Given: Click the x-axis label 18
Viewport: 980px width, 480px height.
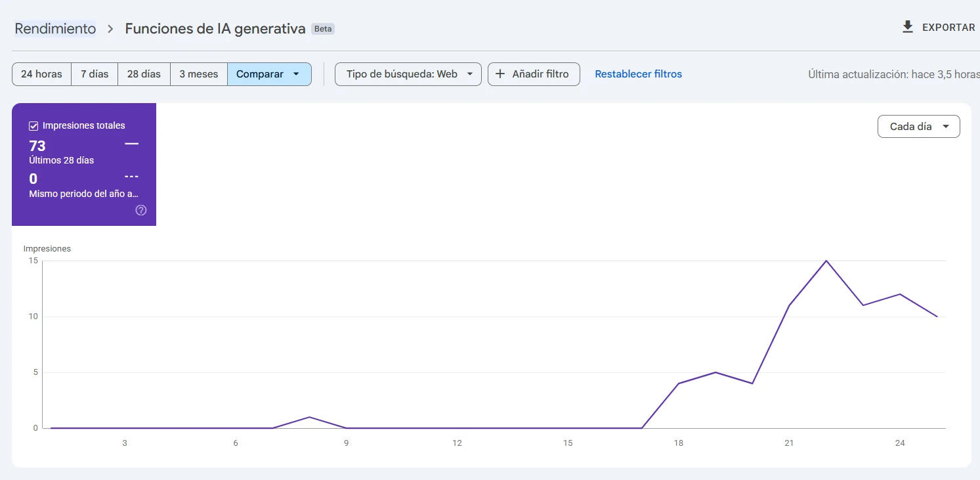Looking at the screenshot, I should pyautogui.click(x=678, y=443).
